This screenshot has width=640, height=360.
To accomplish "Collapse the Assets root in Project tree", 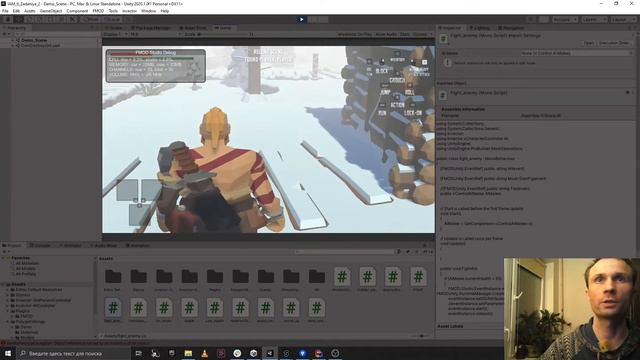I will click(x=4, y=284).
